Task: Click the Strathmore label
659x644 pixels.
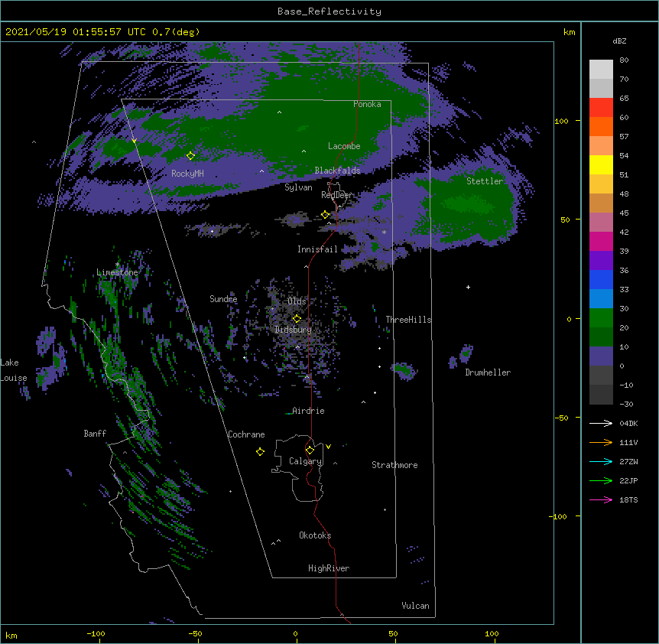Action: 394,465
